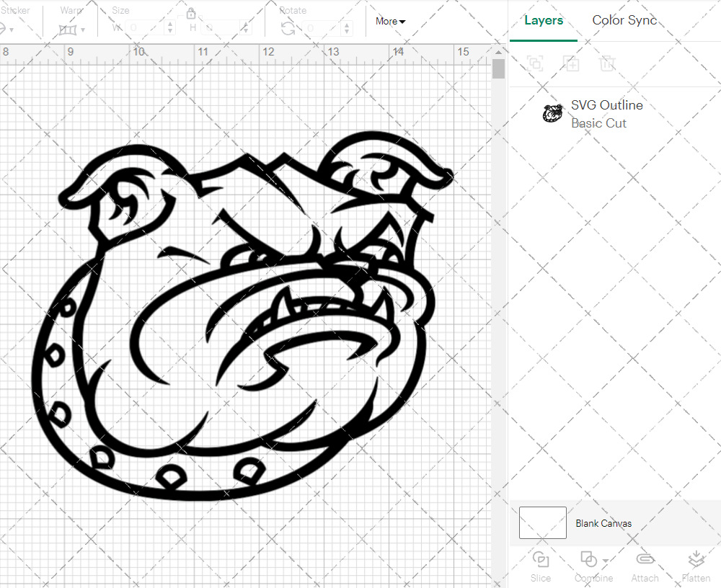Open the More dropdown
This screenshot has width=721, height=588.
[x=389, y=22]
